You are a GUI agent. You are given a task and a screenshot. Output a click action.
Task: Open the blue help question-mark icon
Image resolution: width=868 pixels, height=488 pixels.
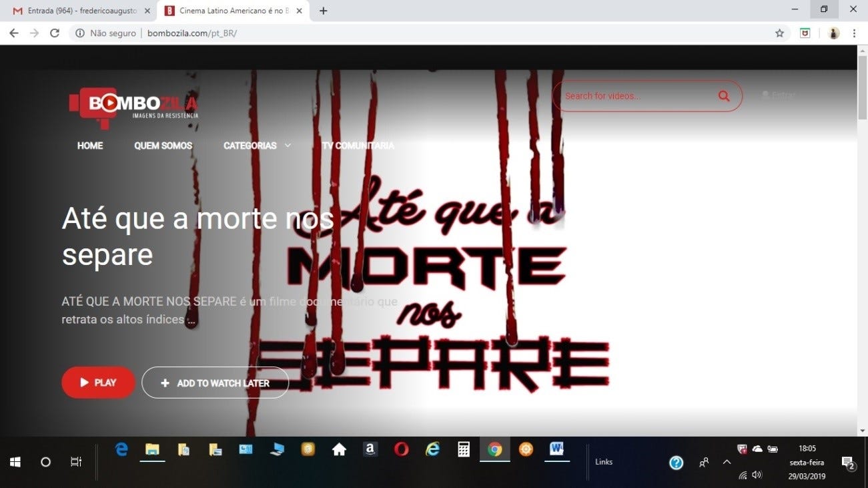point(677,463)
